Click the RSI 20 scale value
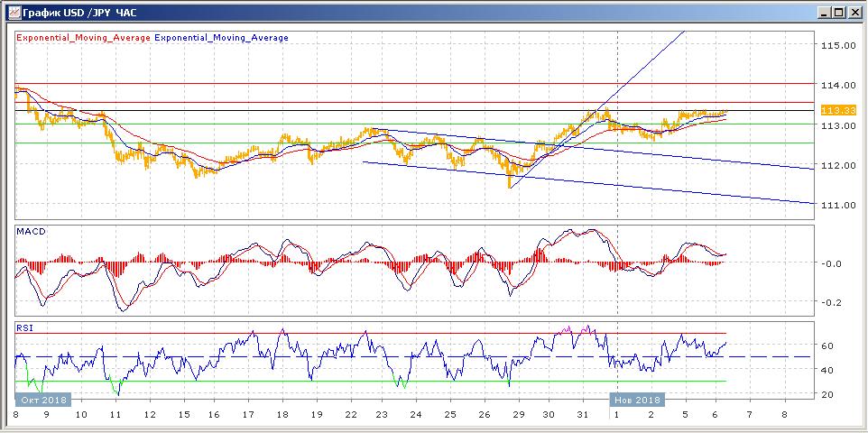Image resolution: width=868 pixels, height=433 pixels. tap(828, 394)
